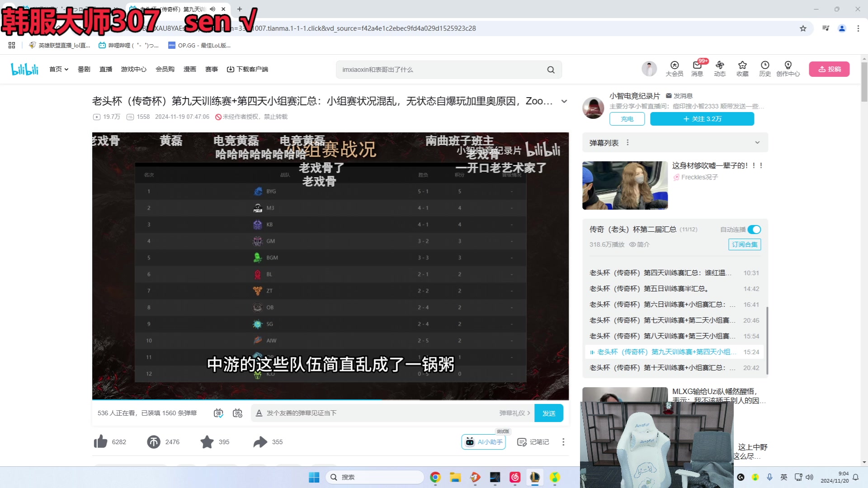Open the Chrome profile icon
Screen dimensions: 868x488
click(x=842, y=28)
